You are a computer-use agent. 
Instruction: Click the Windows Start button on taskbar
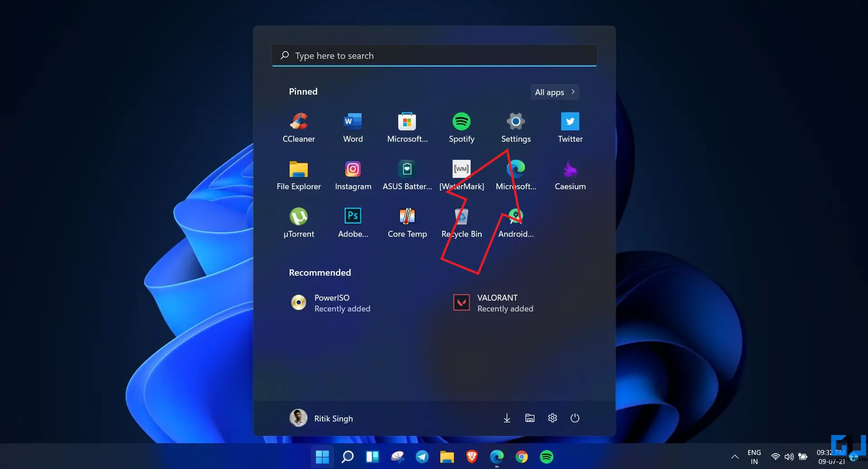point(322,457)
